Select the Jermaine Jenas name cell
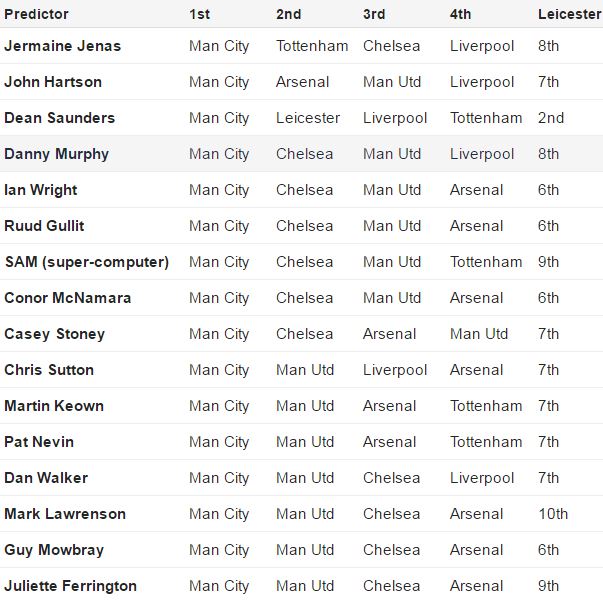603x602 pixels. click(x=62, y=46)
